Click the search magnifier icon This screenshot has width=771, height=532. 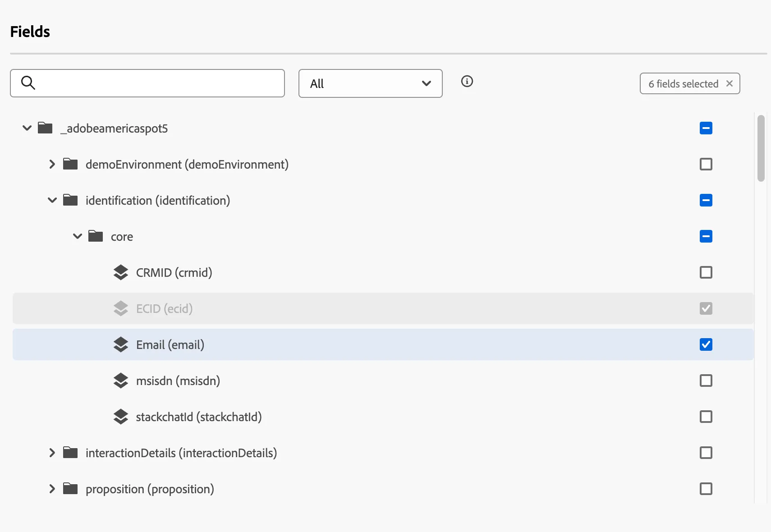28,83
